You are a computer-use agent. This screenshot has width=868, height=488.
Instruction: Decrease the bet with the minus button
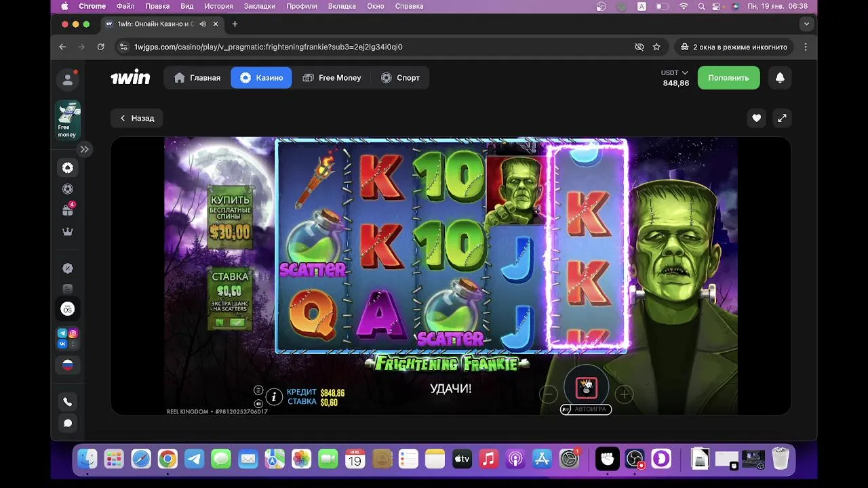(549, 394)
